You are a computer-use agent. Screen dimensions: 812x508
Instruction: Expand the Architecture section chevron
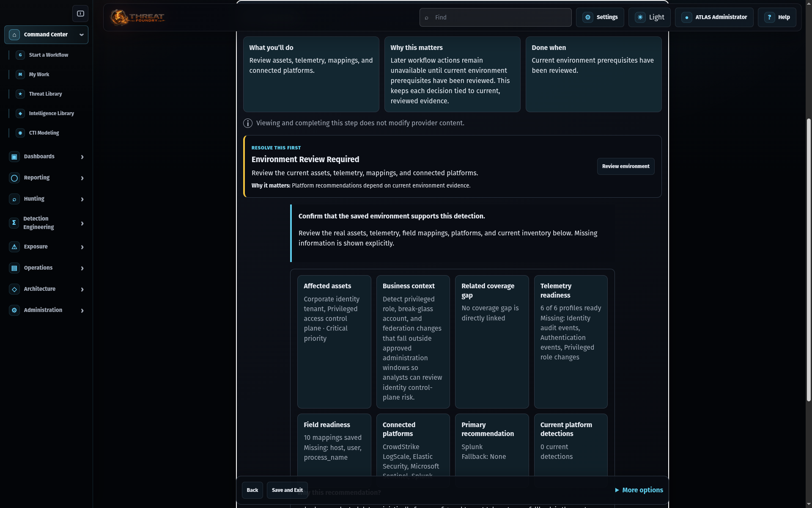82,290
